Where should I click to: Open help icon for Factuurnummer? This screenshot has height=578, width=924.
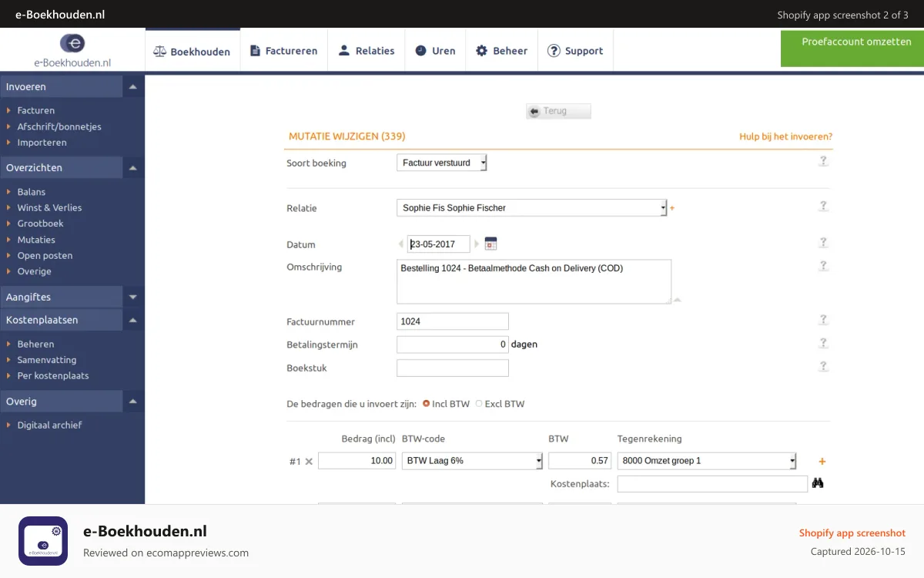(823, 320)
